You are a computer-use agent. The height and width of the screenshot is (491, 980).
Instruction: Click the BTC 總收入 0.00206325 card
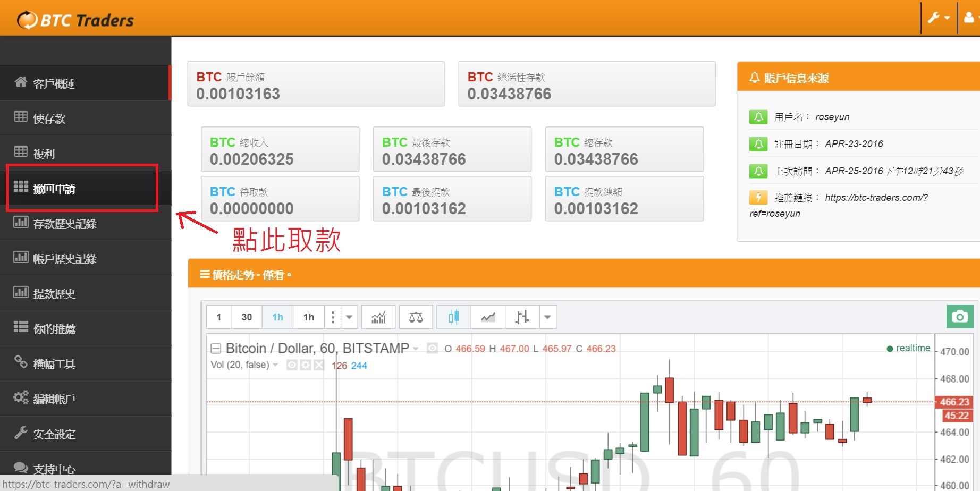280,149
